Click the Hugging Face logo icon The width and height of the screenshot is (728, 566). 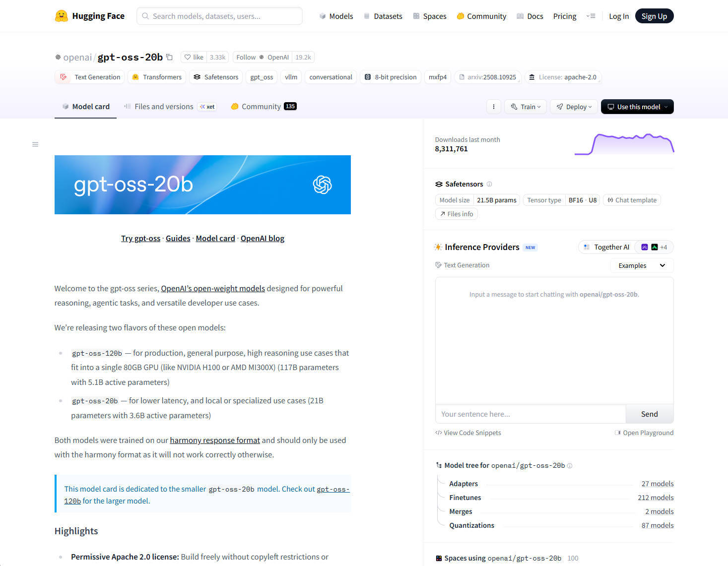point(62,16)
